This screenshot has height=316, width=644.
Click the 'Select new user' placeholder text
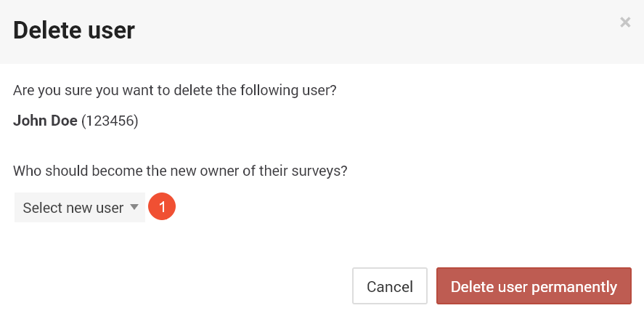(73, 208)
